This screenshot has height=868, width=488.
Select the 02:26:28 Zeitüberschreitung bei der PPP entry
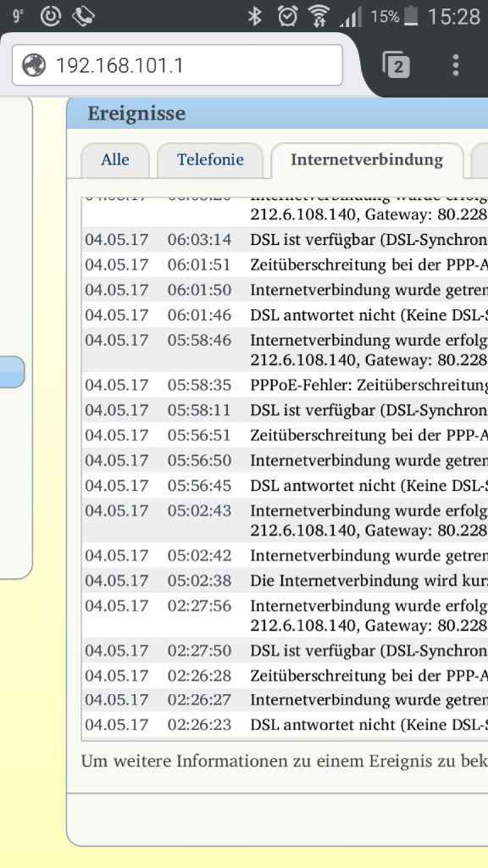coord(285,676)
